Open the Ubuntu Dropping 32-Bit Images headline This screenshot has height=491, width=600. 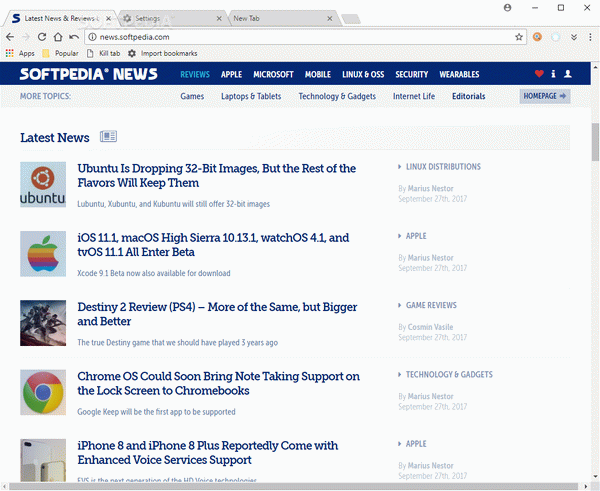[217, 175]
